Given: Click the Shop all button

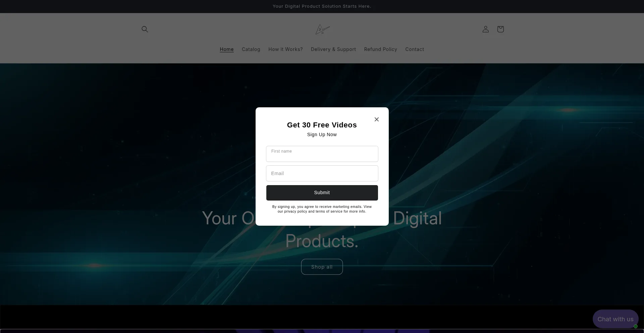Looking at the screenshot, I should click(322, 267).
